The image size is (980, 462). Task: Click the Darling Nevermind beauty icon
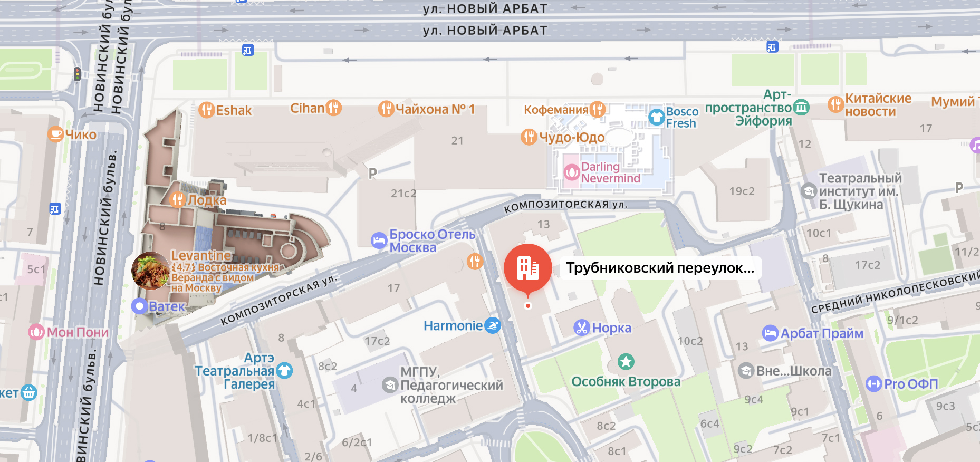pos(572,172)
